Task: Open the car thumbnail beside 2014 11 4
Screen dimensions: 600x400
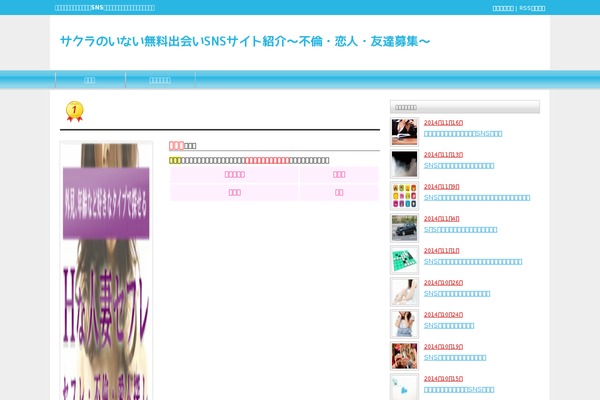Action: click(404, 228)
